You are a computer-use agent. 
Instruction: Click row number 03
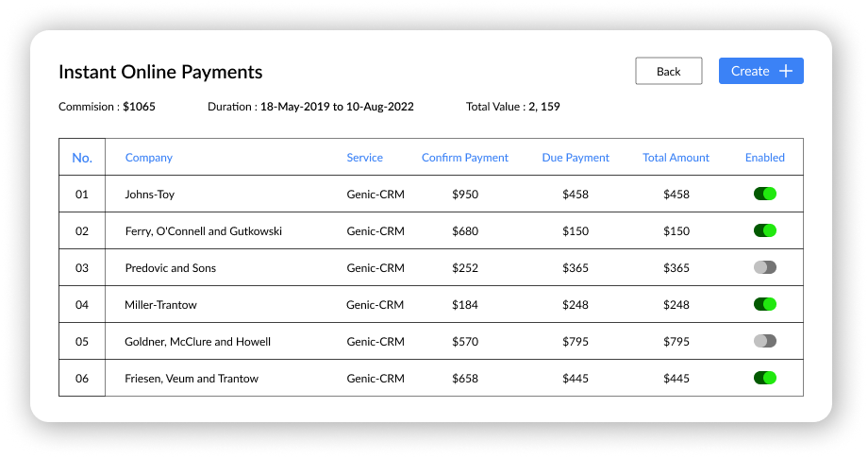point(82,268)
